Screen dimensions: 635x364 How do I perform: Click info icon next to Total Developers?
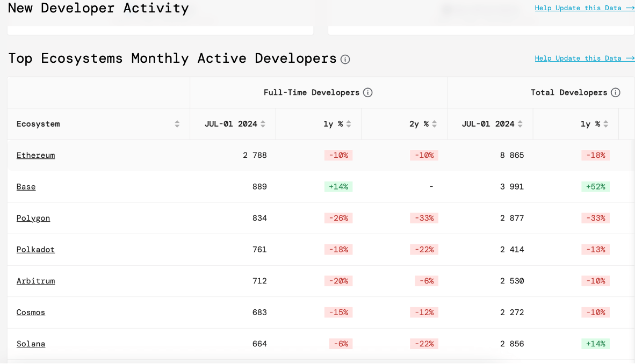[616, 92]
